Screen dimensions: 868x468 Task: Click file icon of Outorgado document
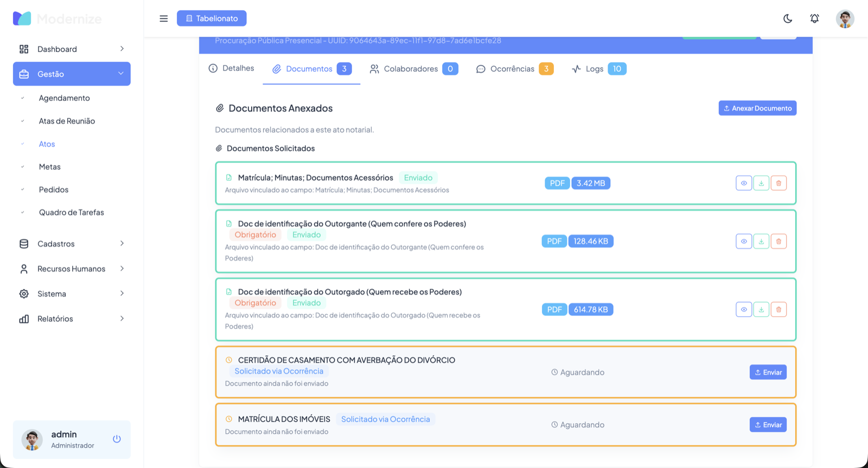(229, 292)
